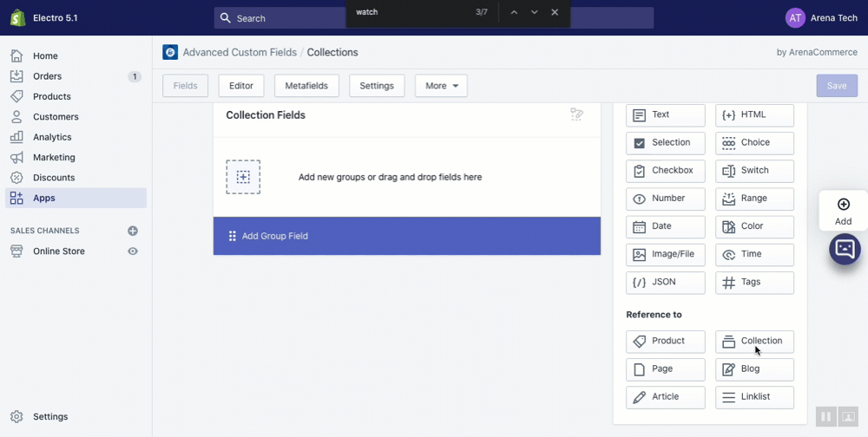
Task: Open the Arena Tech account menu
Action: point(821,17)
